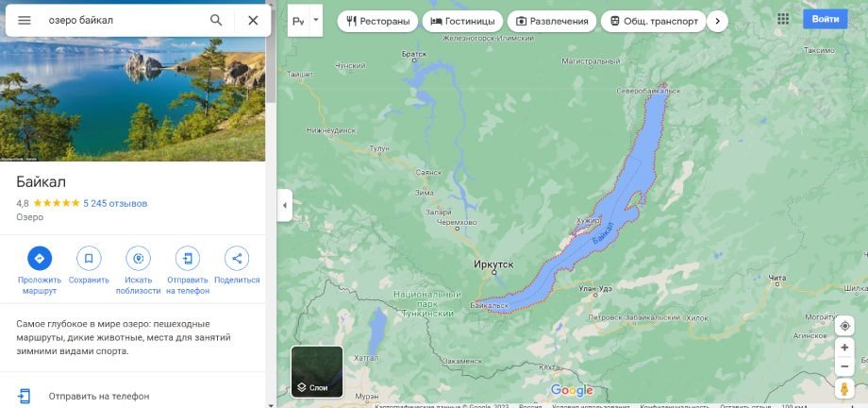The image size is (868, 408).
Task: Sign in with the Войти button
Action: pos(825,19)
